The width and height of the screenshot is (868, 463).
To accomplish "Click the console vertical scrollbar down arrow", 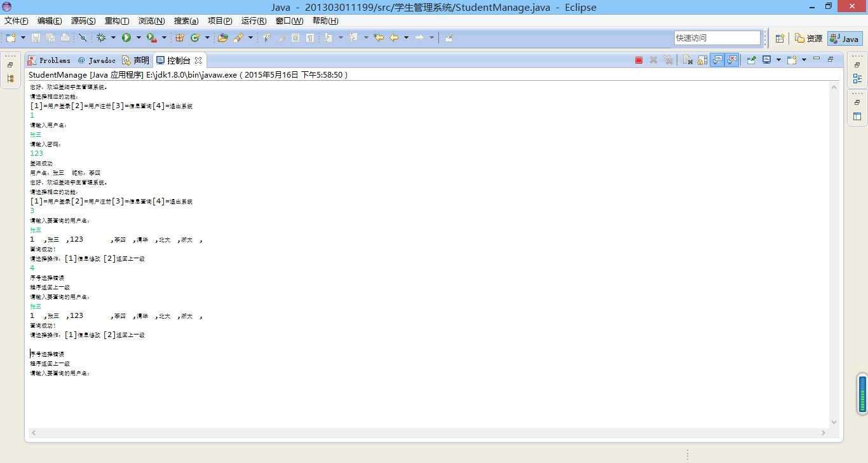I will (834, 422).
